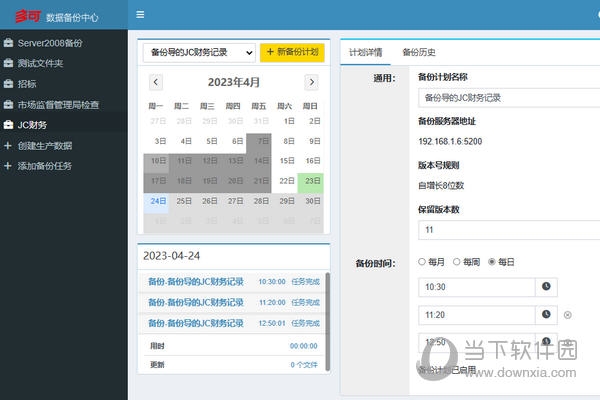Click the 11:20 time input
Image resolution: width=600 pixels, height=400 pixels.
point(477,315)
